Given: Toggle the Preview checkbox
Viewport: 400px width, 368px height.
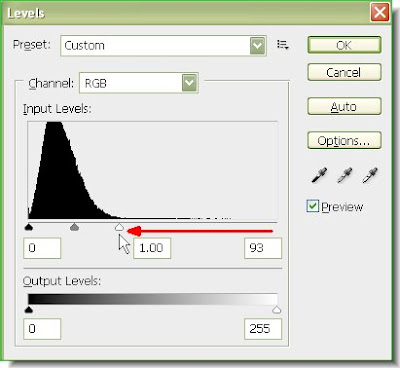Looking at the screenshot, I should (312, 206).
